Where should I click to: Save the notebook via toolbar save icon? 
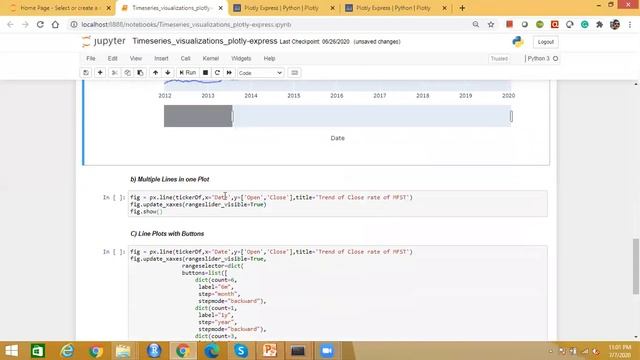[x=86, y=73]
